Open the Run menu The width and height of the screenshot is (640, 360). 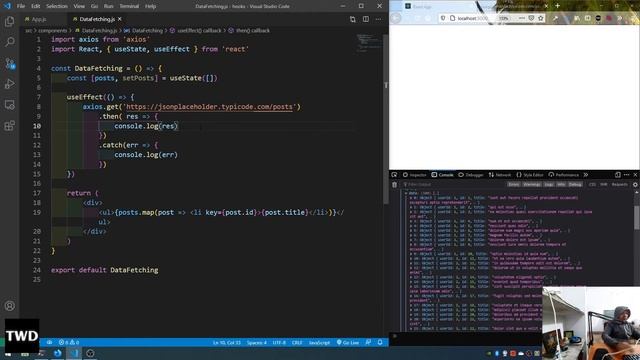[109, 6]
